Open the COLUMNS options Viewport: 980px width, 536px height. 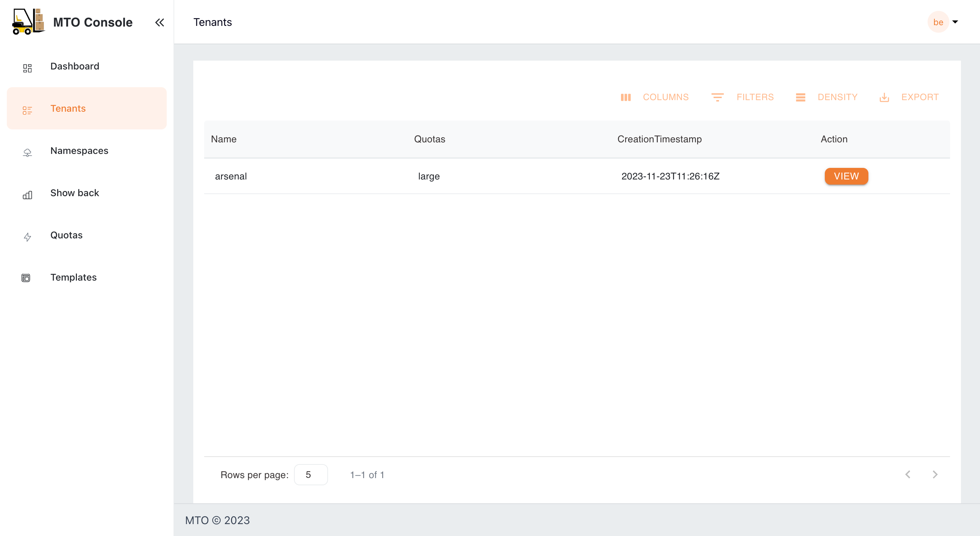[x=655, y=97]
